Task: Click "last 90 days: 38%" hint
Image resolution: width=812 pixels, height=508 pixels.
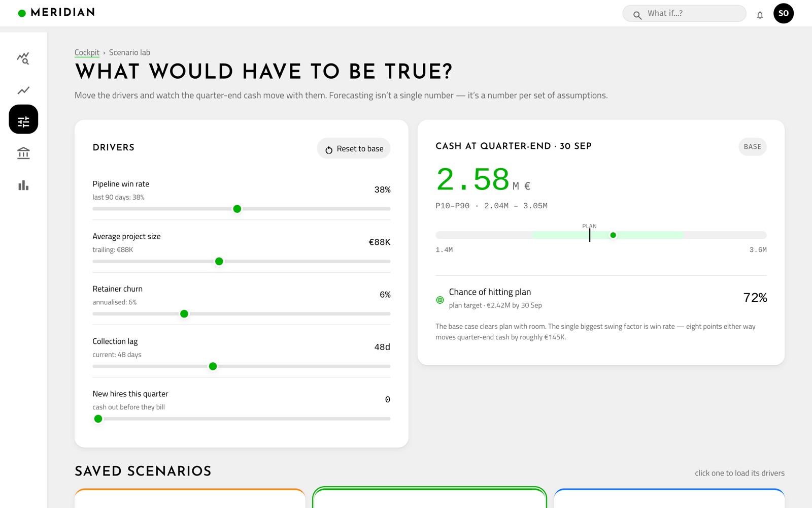Action: (x=118, y=197)
